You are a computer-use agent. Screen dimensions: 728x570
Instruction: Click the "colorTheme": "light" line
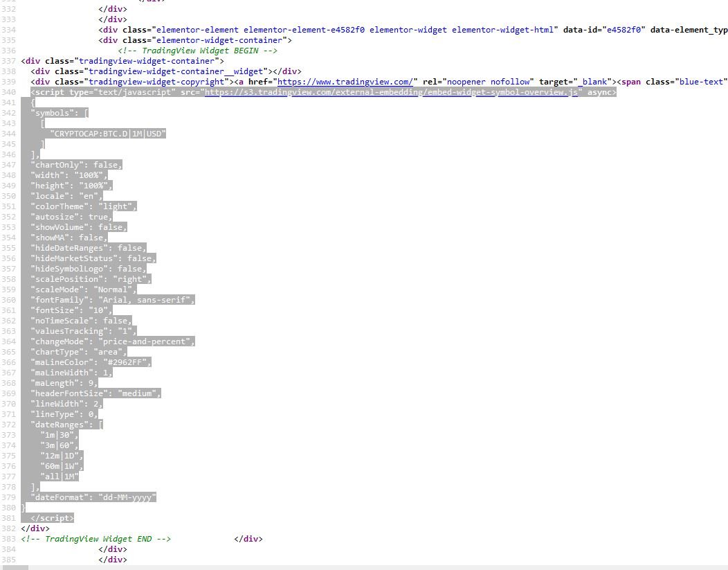(x=84, y=206)
